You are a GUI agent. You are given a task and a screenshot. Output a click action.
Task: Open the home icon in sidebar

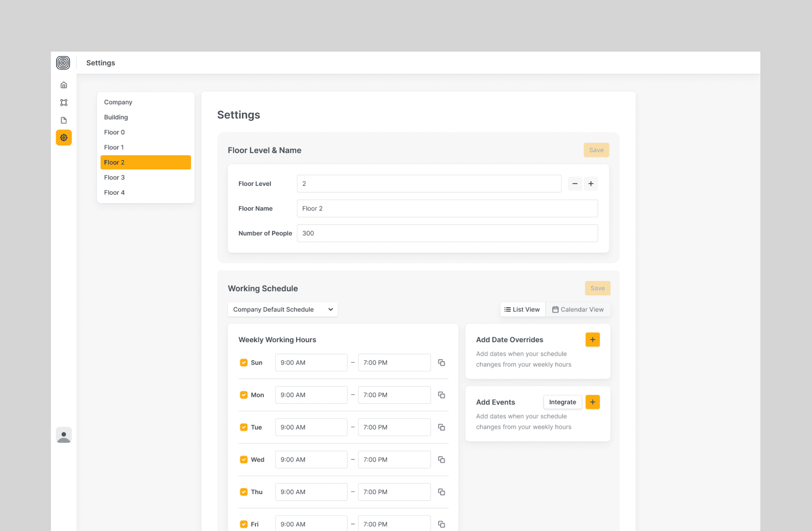click(x=63, y=85)
